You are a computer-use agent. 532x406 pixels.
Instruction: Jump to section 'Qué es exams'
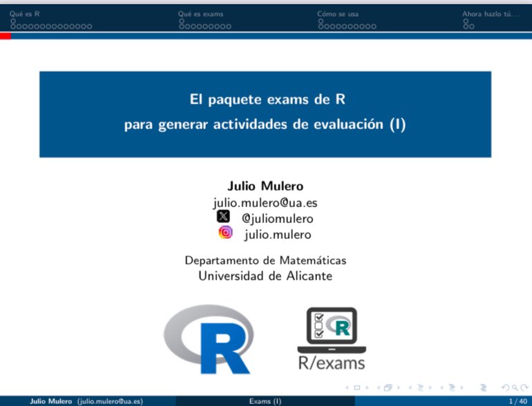point(201,14)
